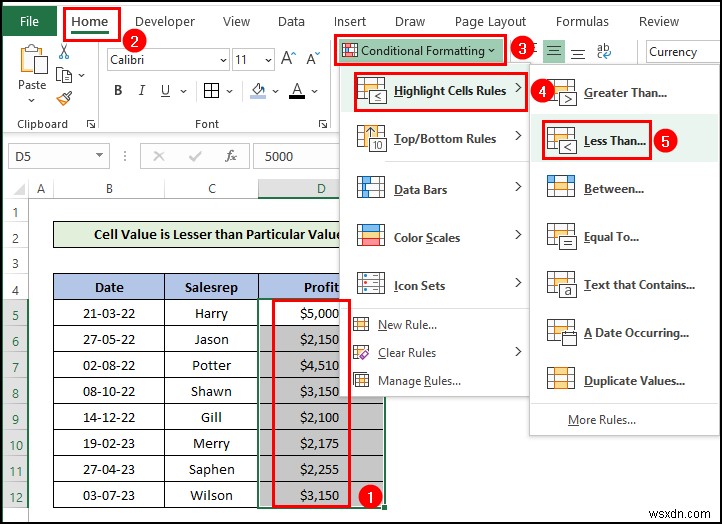The image size is (722, 524).
Task: Click the Currency number format box
Action: pos(683,52)
